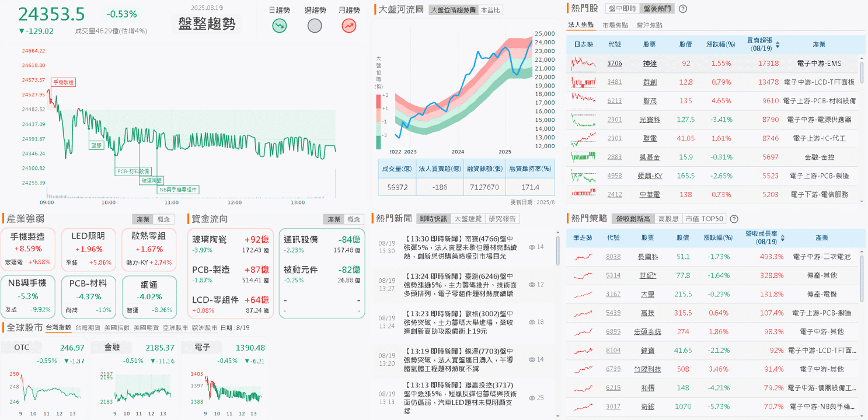868x420 pixels.
Task: Open the day-trend sparkline for 神達
Action: pos(584,63)
